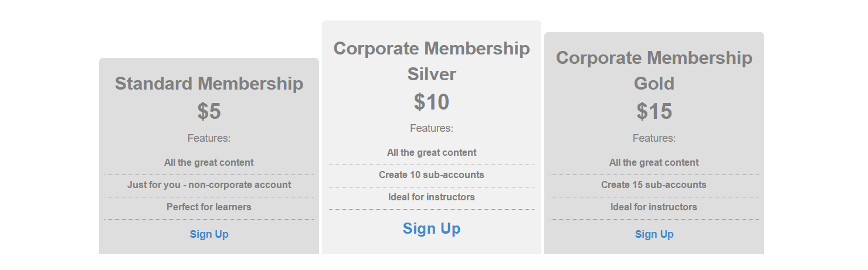Click 'Ideal for instructors' in Silver card
868x270 pixels.
coord(432,197)
